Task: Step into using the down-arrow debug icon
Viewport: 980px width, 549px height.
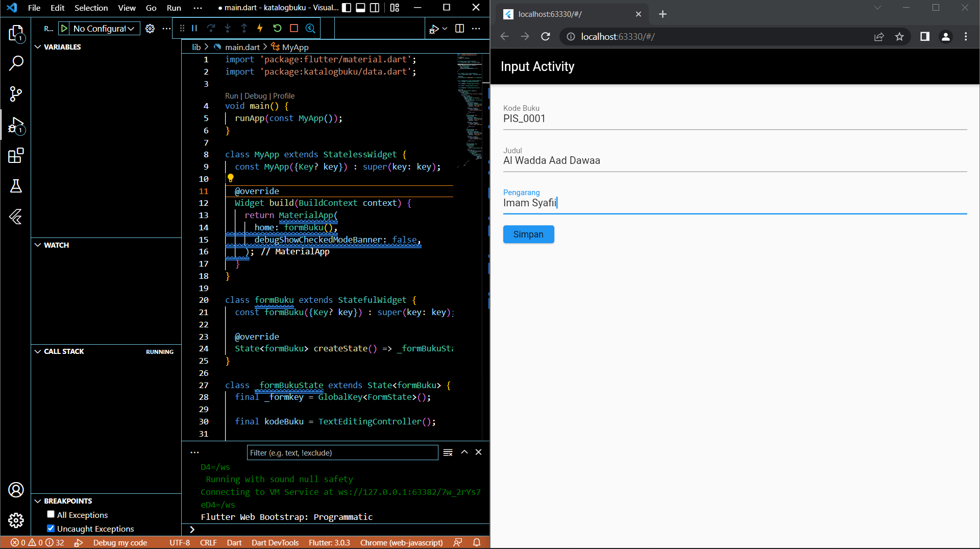Action: tap(227, 28)
